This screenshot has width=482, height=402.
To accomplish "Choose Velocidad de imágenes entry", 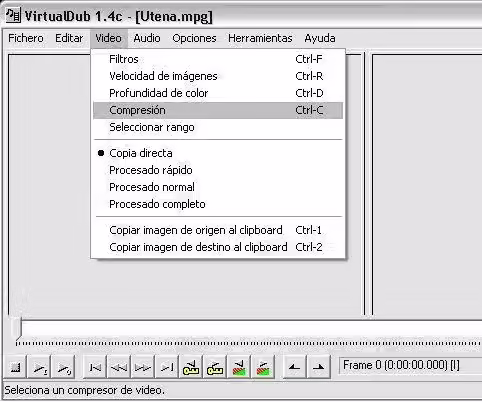I will (x=218, y=76).
